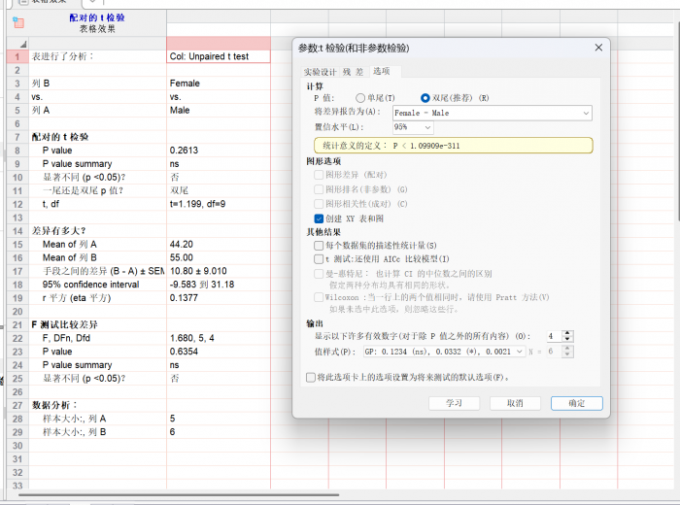Image resolution: width=680 pixels, height=505 pixels.
Task: Click the 确定 button
Action: pos(576,403)
